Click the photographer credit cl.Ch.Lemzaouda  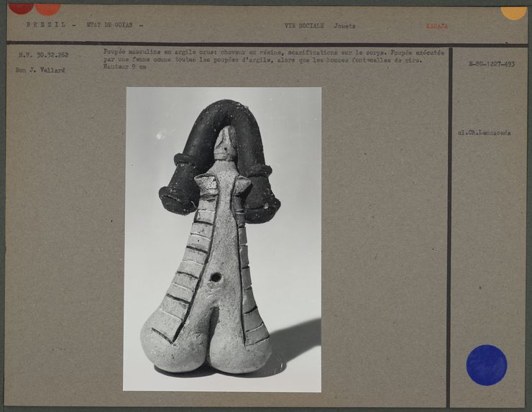point(484,133)
